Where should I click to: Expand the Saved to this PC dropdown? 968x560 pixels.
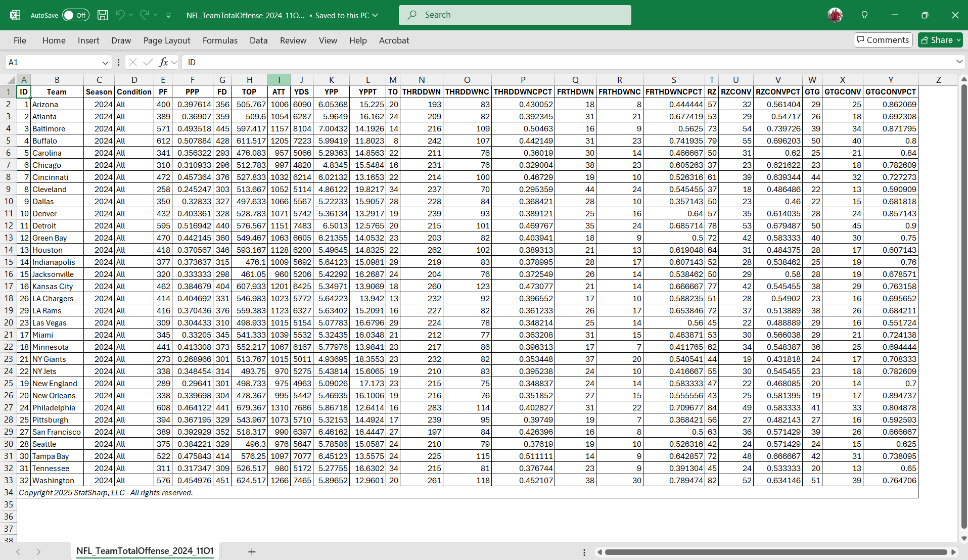tap(376, 15)
